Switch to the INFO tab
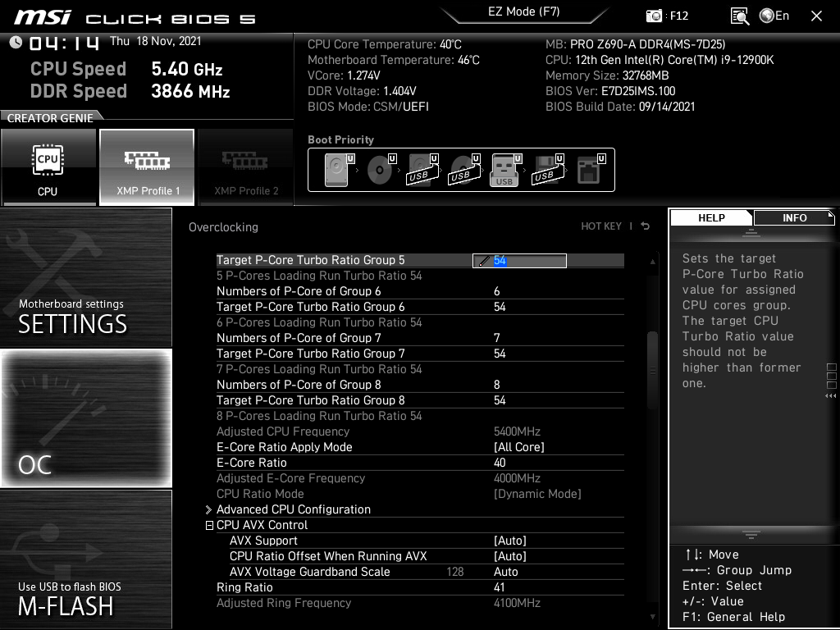Image resolution: width=840 pixels, height=630 pixels. click(794, 217)
